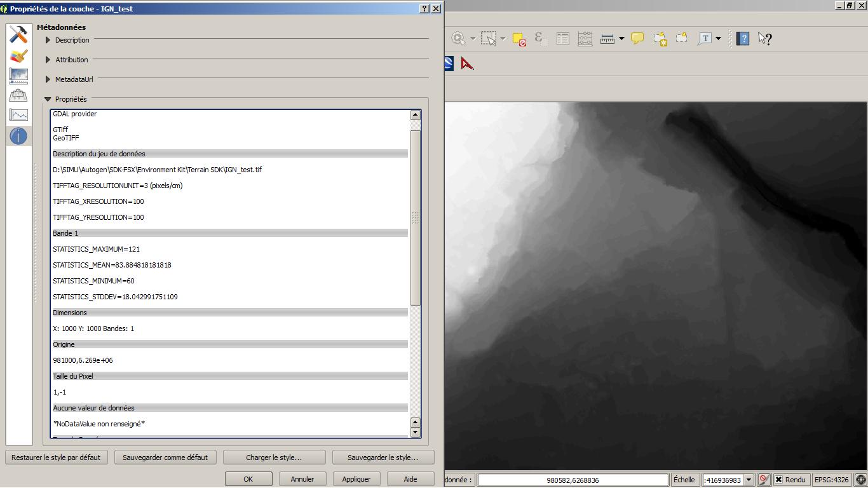Click the text STATISTICS_MEAN=83.884818181818
The width and height of the screenshot is (868, 488).
pyautogui.click(x=112, y=265)
